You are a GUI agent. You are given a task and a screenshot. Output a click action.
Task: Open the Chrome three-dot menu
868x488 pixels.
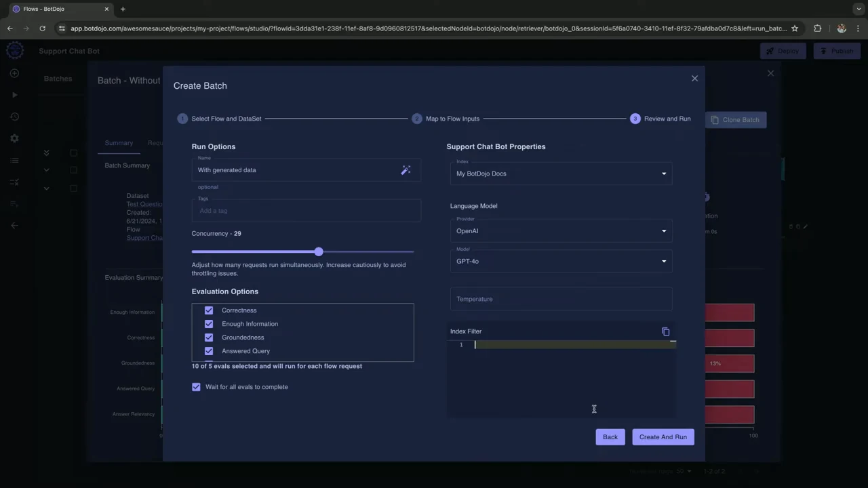(x=858, y=28)
